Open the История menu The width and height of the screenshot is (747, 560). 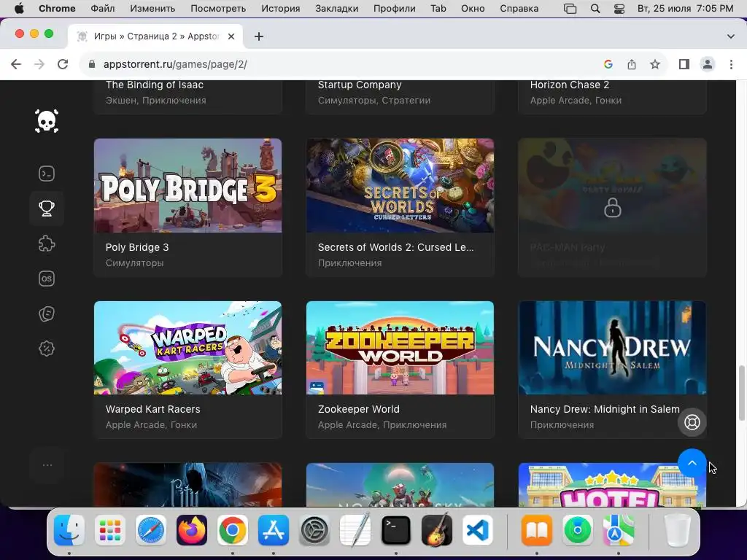[x=281, y=9]
